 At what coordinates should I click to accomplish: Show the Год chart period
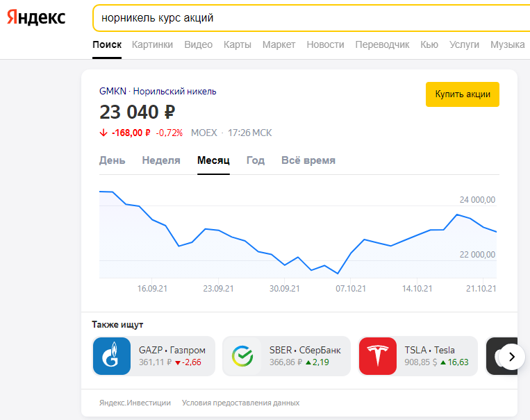pyautogui.click(x=256, y=160)
